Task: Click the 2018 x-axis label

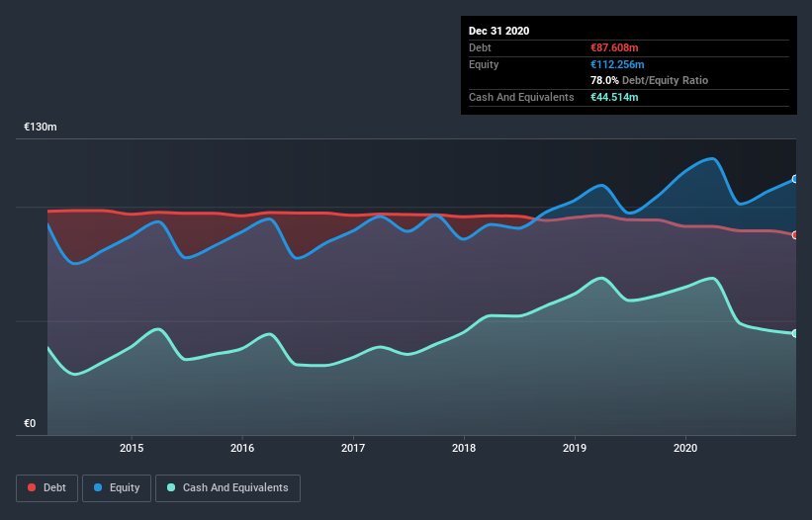Action: pyautogui.click(x=464, y=448)
